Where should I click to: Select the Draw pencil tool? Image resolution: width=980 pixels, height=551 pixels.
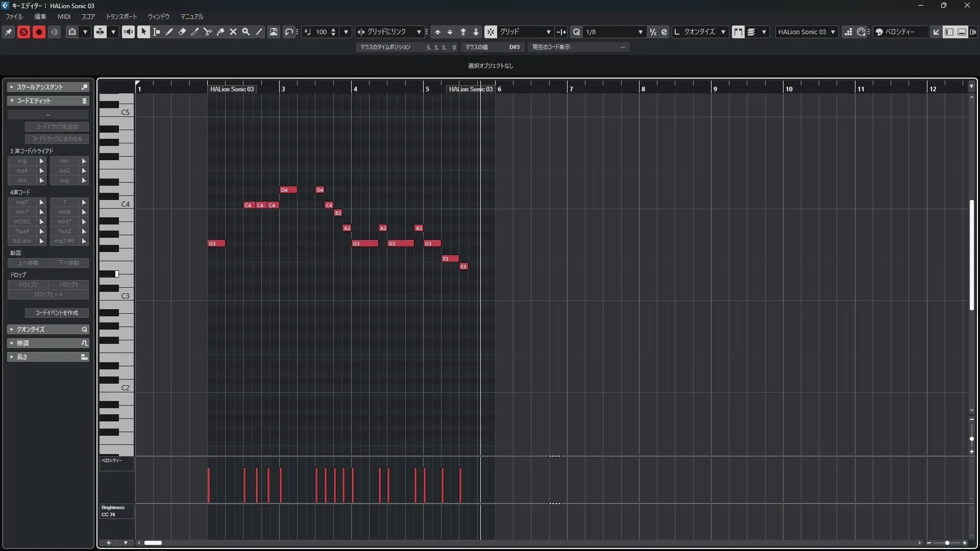169,32
